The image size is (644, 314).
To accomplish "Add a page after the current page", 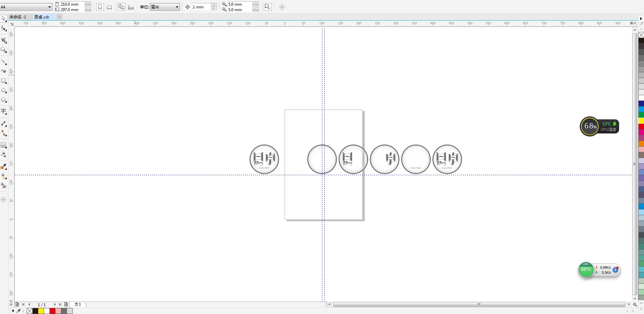I will [66, 304].
